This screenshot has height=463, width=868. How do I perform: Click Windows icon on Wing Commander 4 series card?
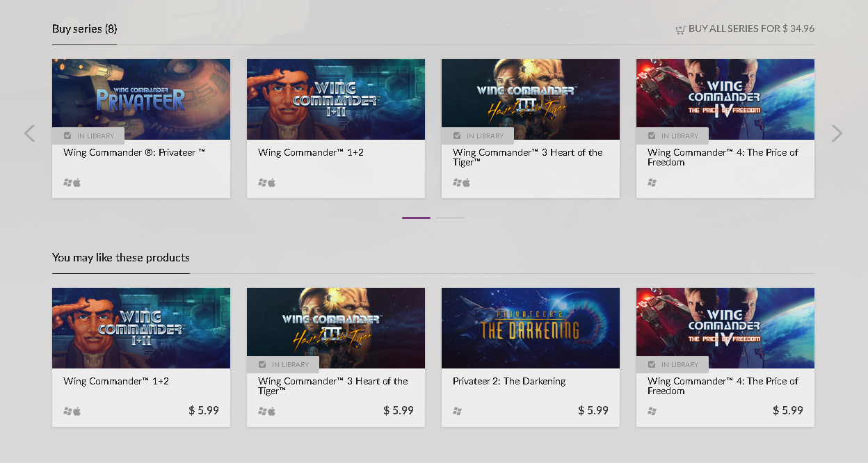pyautogui.click(x=652, y=182)
